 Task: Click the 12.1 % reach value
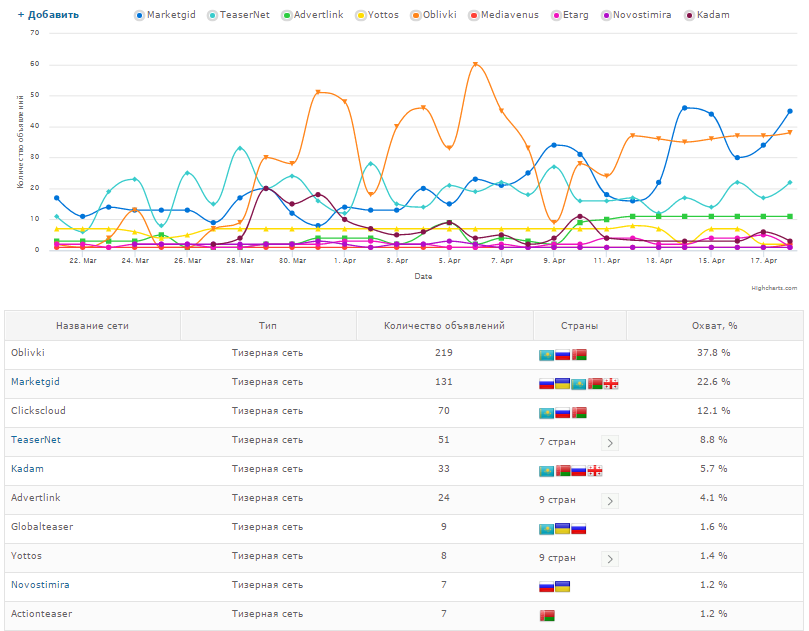coord(714,411)
